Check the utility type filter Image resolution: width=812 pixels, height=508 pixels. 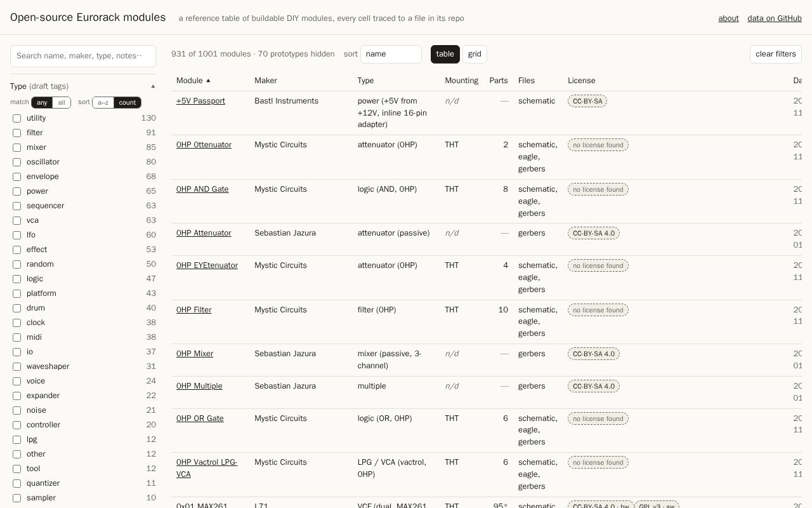tap(17, 118)
